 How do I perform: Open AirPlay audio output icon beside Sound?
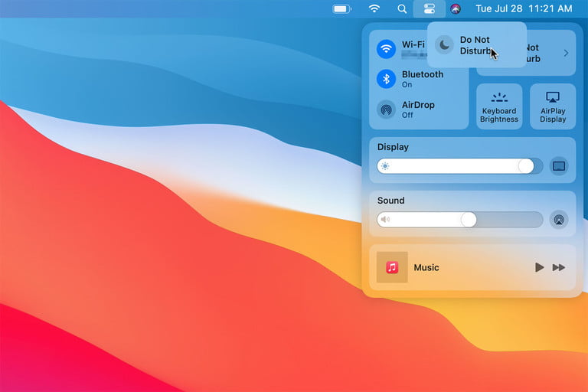(x=559, y=220)
